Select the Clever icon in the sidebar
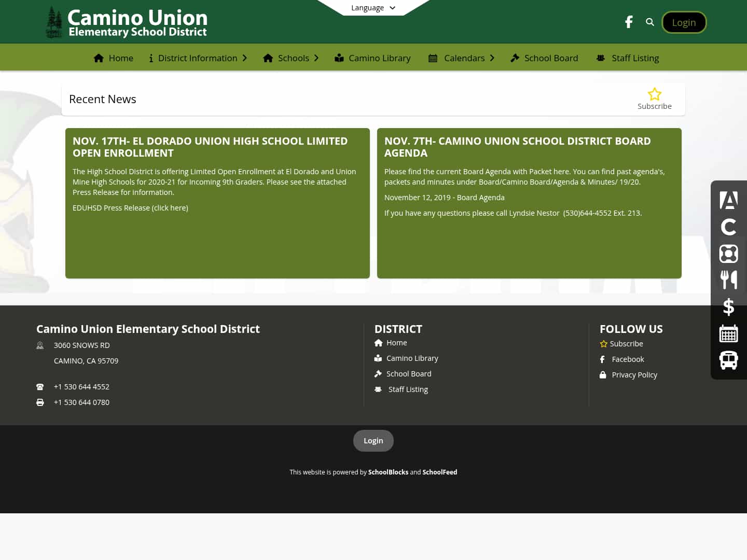 coord(728,227)
